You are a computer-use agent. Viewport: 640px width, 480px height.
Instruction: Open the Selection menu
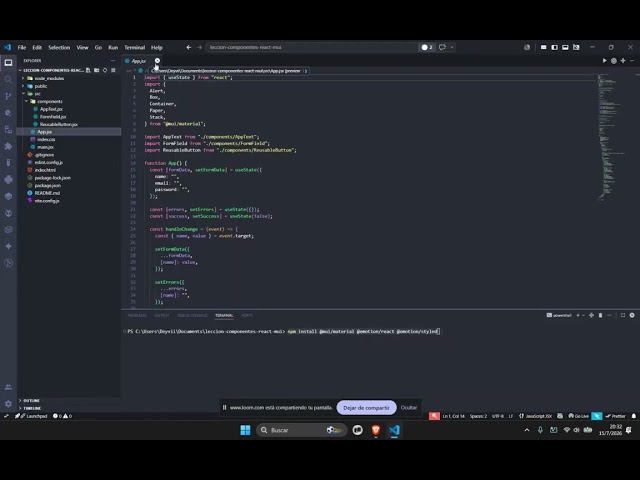(59, 47)
